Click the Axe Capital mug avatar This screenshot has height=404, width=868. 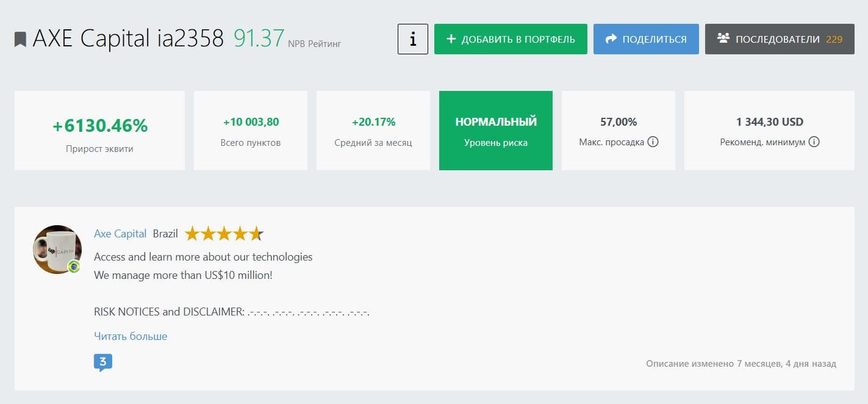pyautogui.click(x=57, y=249)
